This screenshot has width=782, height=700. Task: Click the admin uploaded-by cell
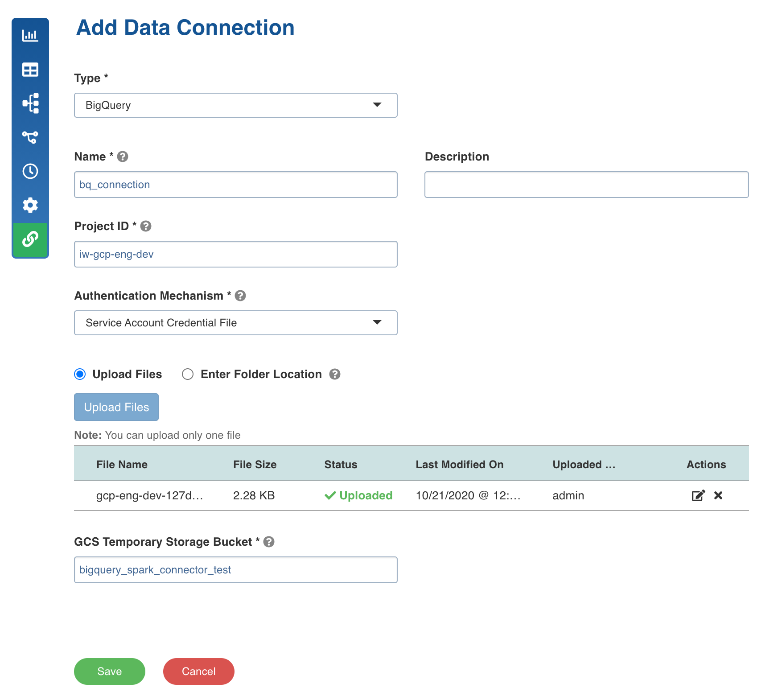pos(568,495)
